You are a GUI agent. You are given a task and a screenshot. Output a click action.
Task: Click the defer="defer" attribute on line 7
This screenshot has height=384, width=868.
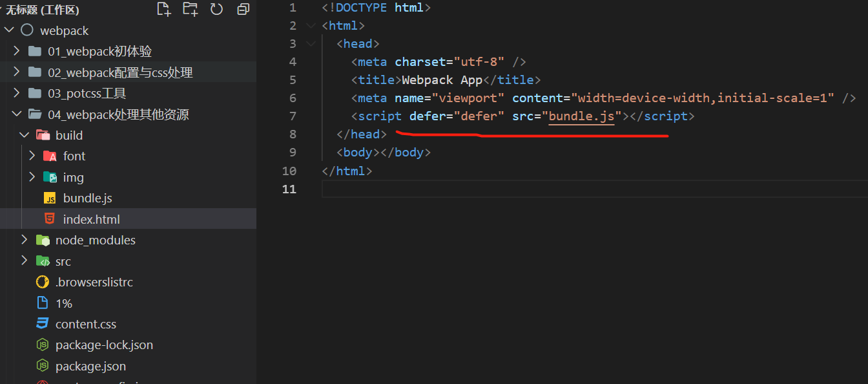tap(457, 116)
